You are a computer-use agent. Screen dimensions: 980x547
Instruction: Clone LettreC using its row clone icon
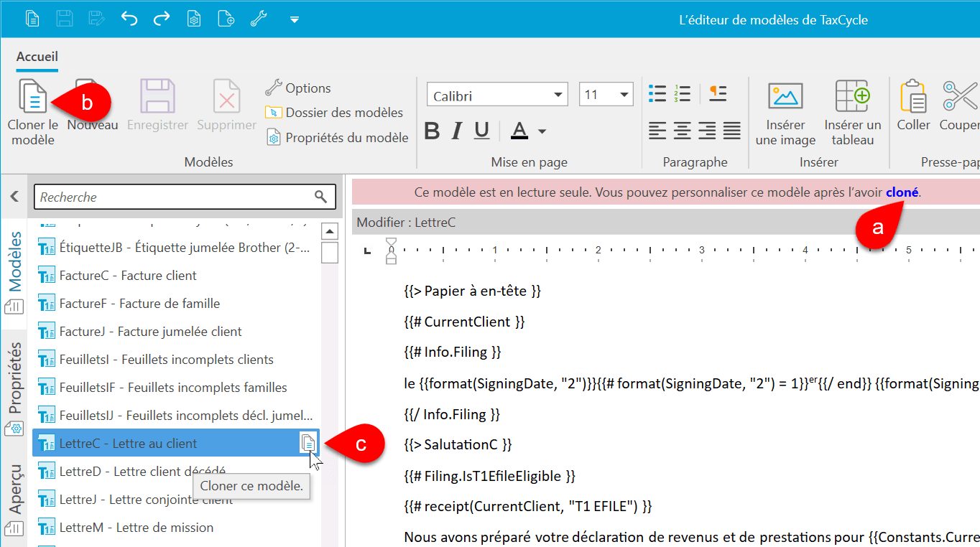tap(308, 444)
